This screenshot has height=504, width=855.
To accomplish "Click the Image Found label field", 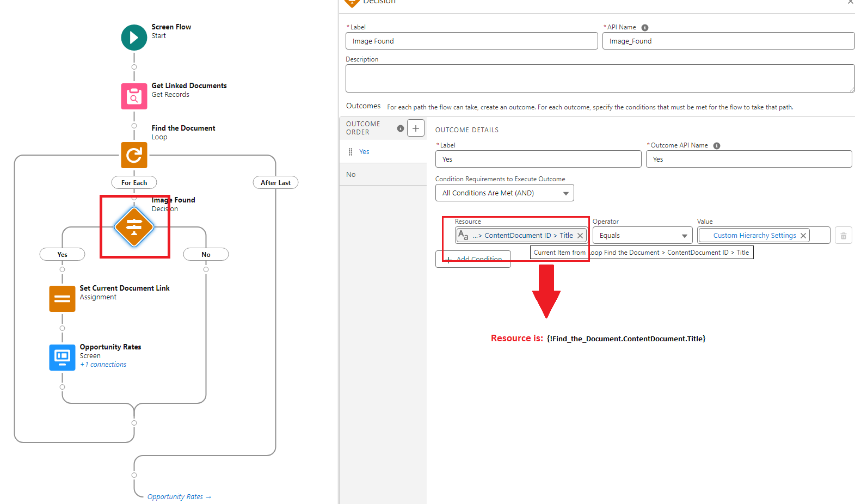I will click(x=471, y=41).
